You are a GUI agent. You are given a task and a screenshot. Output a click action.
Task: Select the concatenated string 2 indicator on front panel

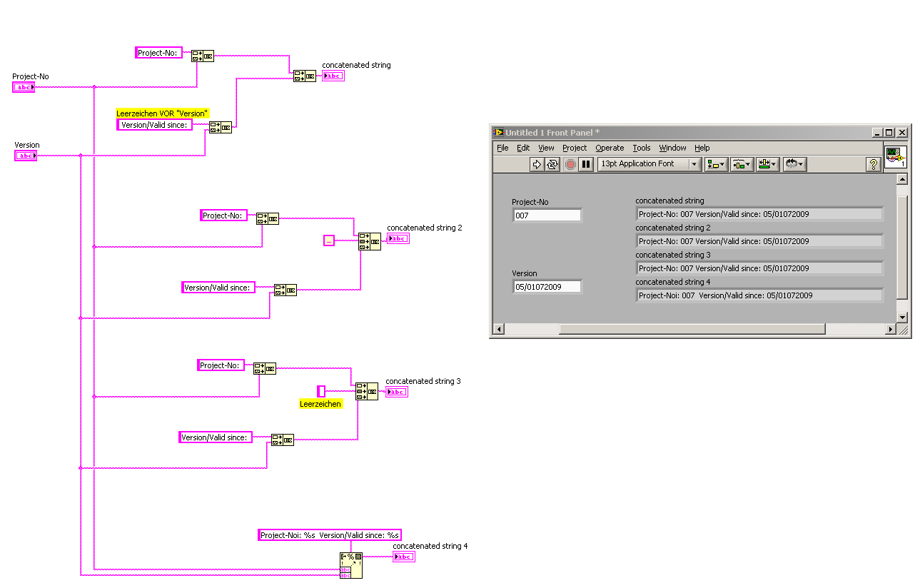click(x=759, y=241)
